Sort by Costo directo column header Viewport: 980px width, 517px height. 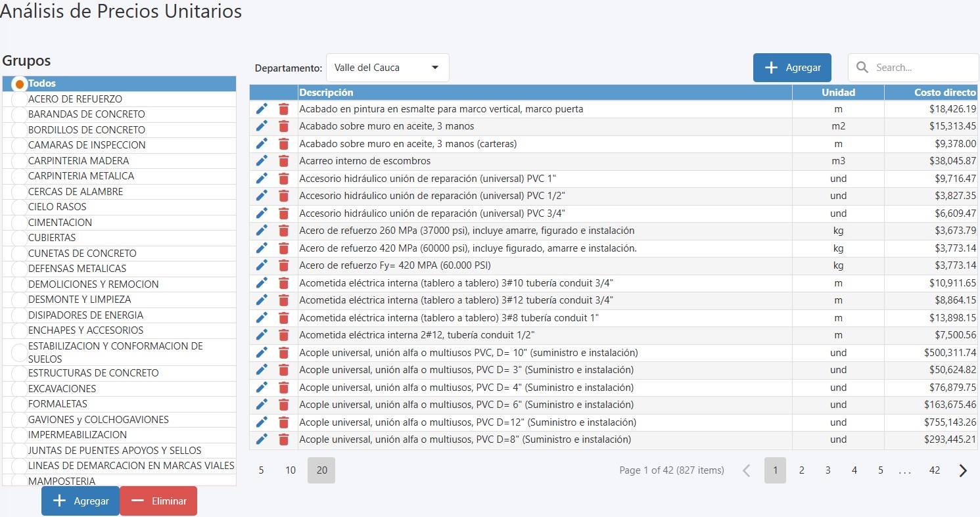coord(931,93)
